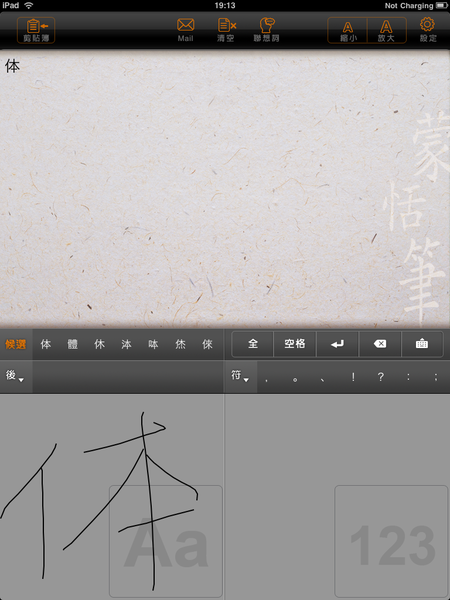Tap the return arrow key
450x600 pixels.
tap(338, 344)
